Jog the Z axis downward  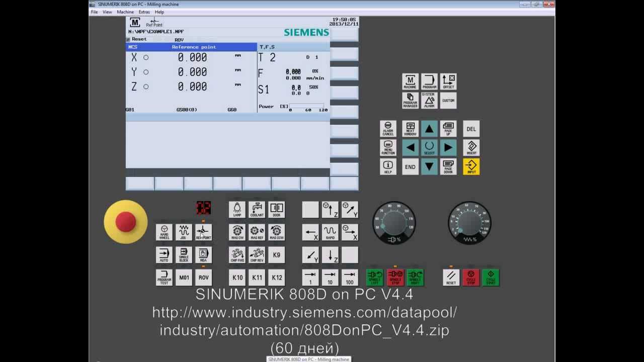pos(330,255)
